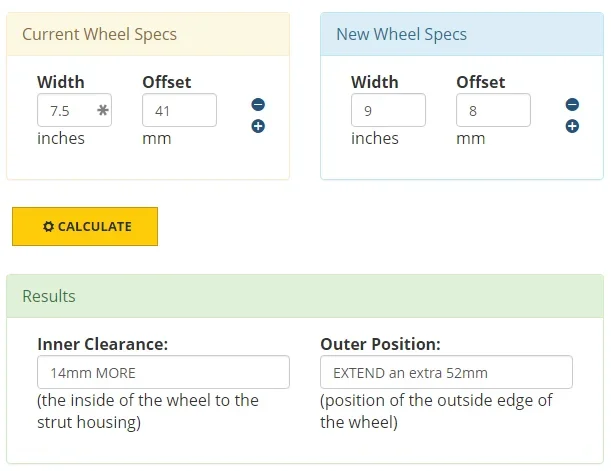Focus the current wheel Offset field showing 41

(179, 110)
